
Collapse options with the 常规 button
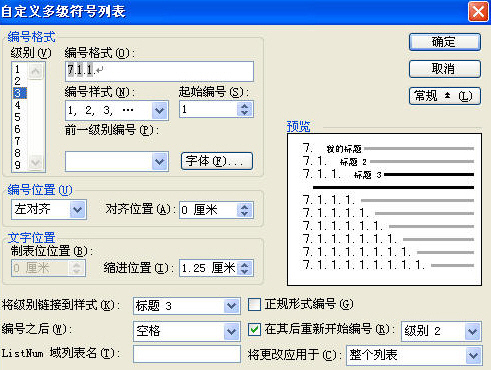(445, 96)
